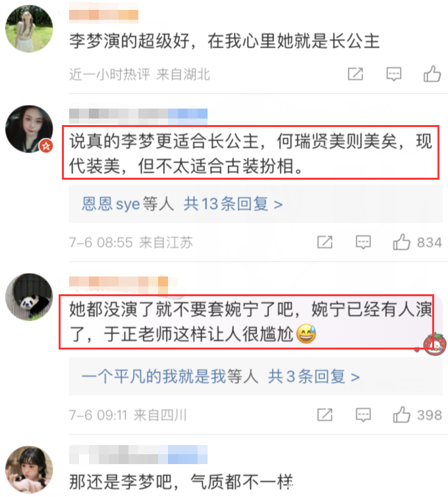Open comment text 那还是李梦吧
Viewport: 448px width, 497px height.
point(181,482)
